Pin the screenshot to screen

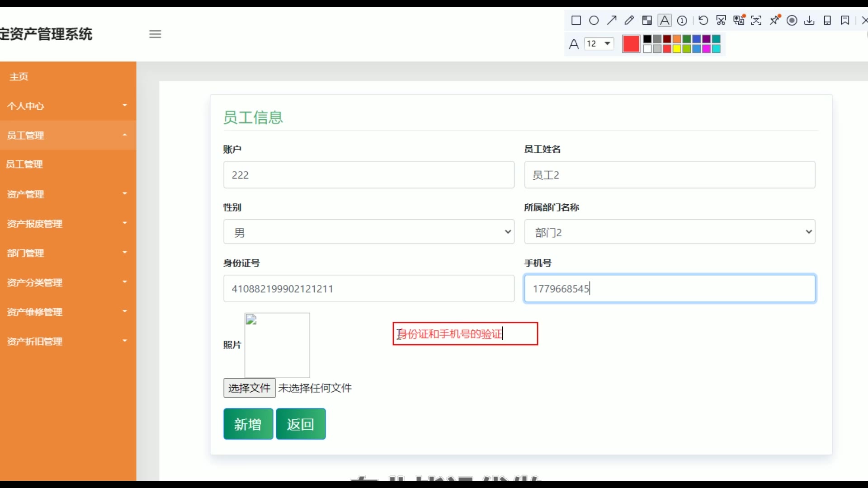click(774, 20)
